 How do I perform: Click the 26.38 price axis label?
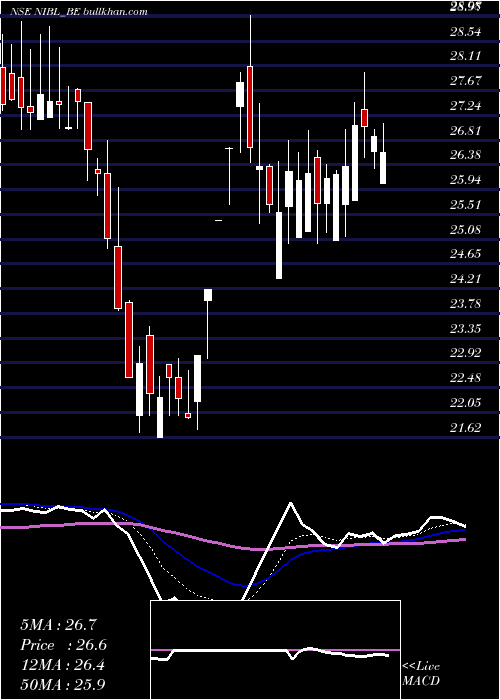467,155
